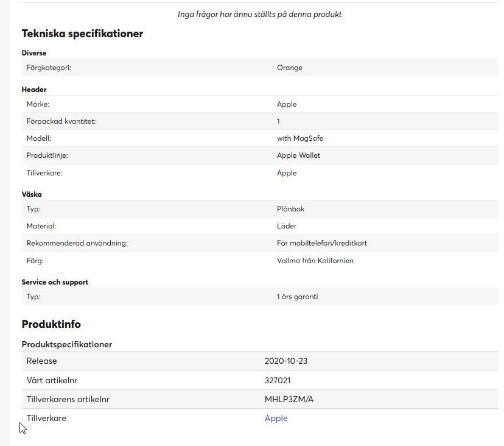
Task: Select the 1 års garanti value
Action: 297,297
